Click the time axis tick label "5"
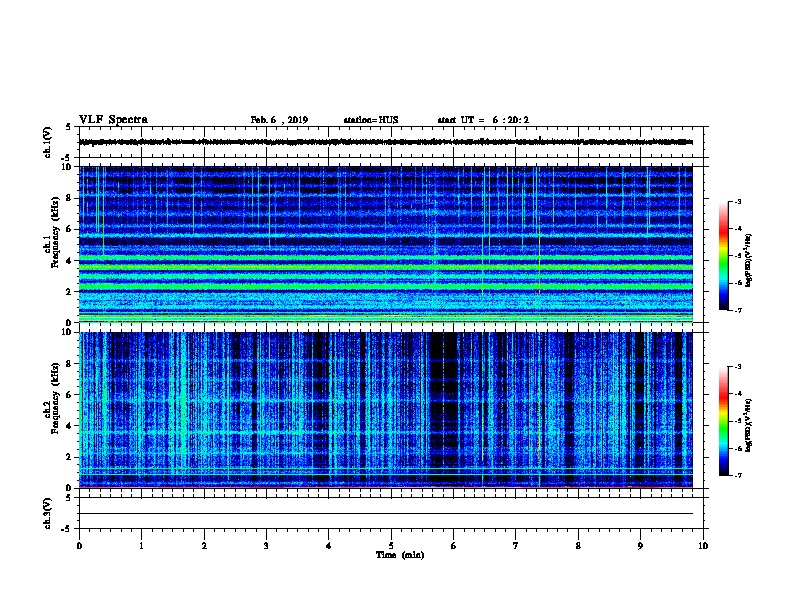 click(x=391, y=546)
